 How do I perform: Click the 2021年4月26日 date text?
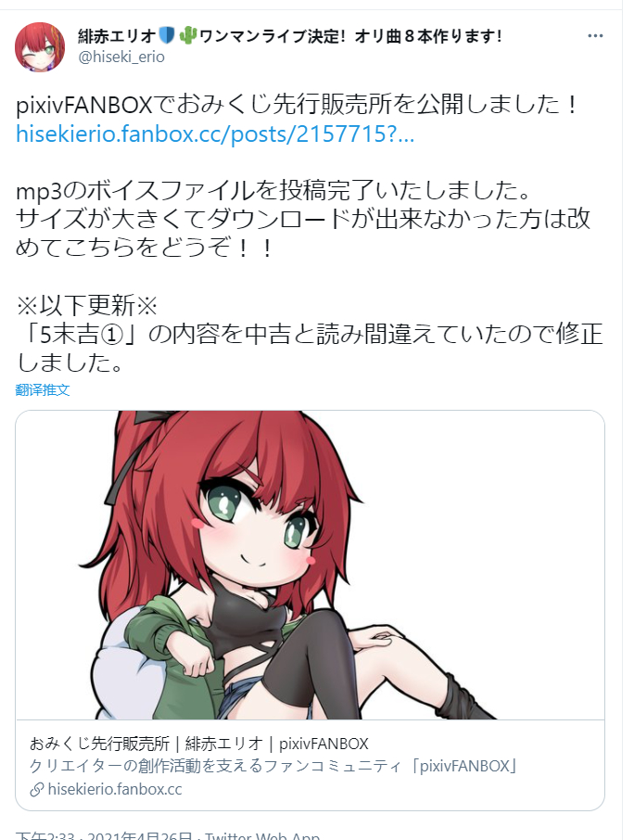click(x=139, y=835)
